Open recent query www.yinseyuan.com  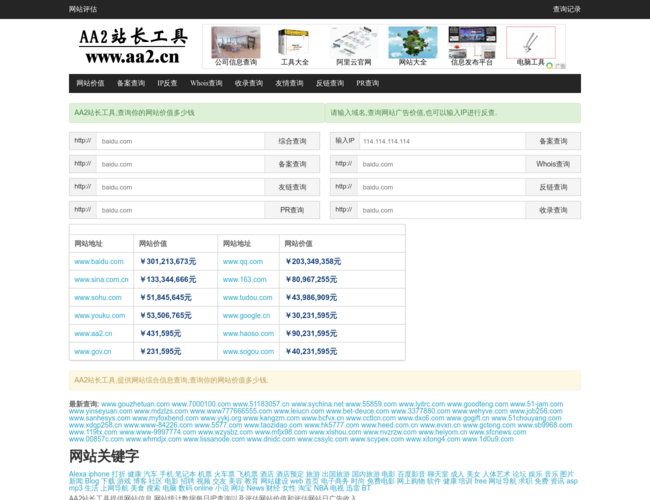(x=100, y=411)
